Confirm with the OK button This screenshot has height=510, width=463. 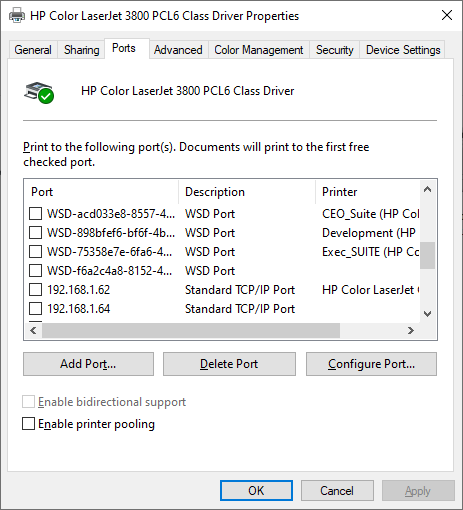click(256, 491)
